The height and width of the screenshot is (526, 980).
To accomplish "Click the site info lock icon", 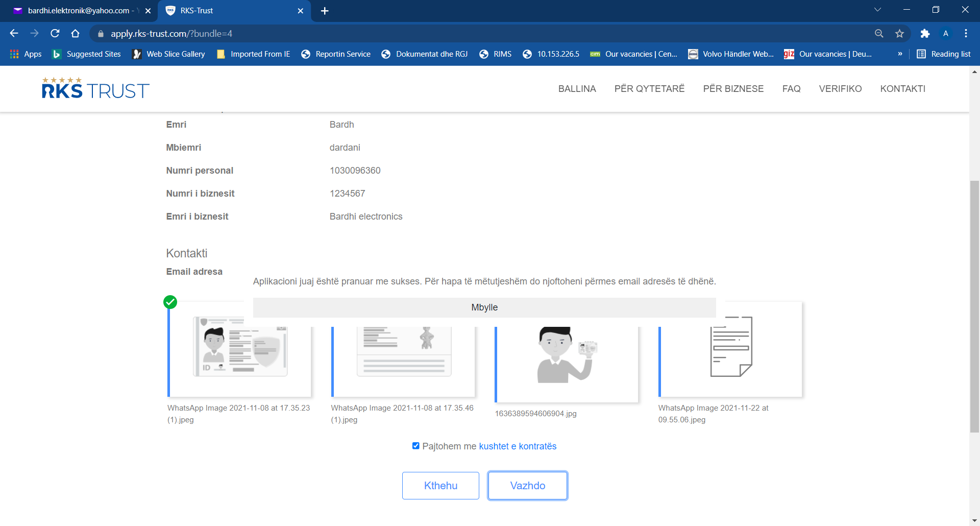I will click(101, 34).
